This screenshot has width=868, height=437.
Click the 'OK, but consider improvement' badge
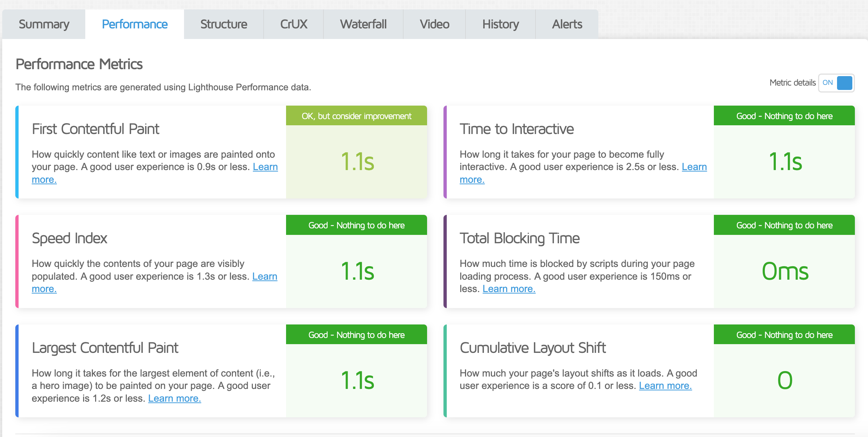click(x=356, y=116)
